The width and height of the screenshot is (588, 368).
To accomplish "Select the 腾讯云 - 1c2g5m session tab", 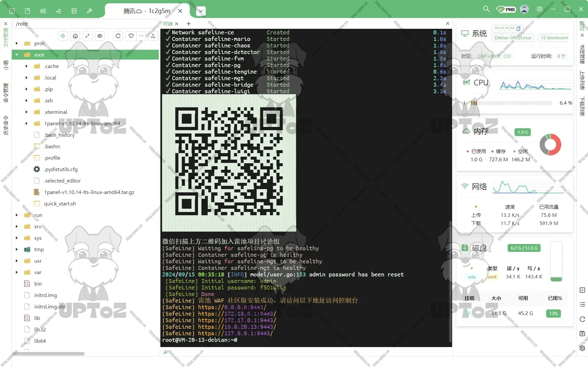I will click(147, 11).
